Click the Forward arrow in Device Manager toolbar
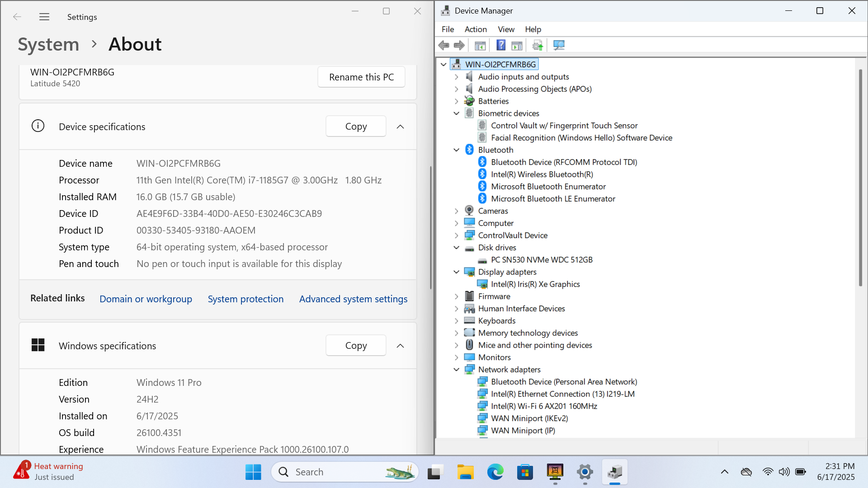 (459, 45)
